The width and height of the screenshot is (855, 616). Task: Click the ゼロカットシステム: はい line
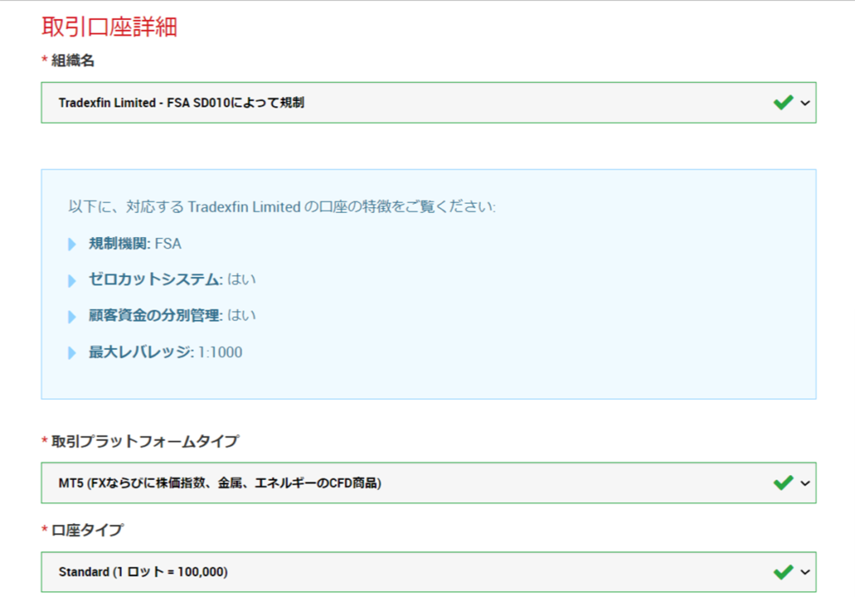(172, 280)
